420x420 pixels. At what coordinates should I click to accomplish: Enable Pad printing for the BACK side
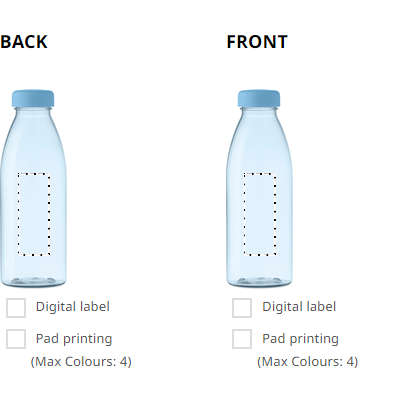[16, 339]
